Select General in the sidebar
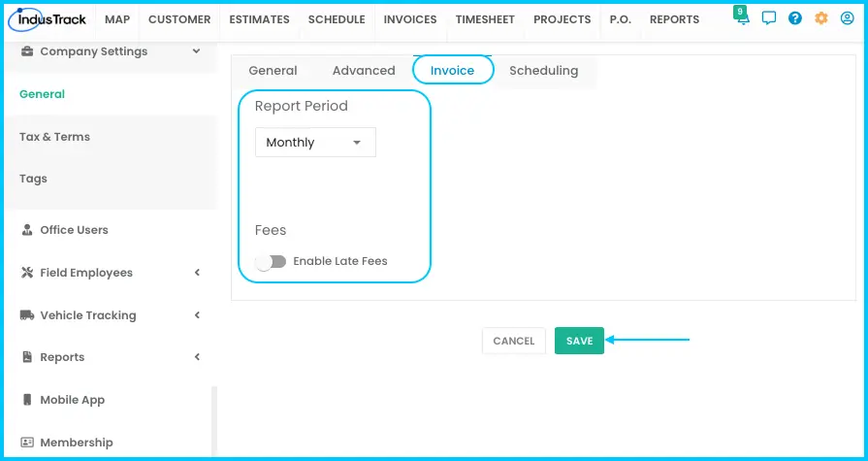 (42, 94)
